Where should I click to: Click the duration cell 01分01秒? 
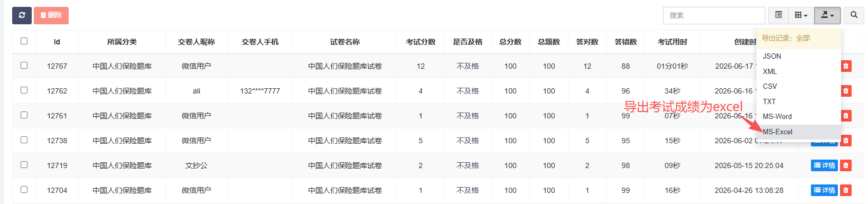673,66
